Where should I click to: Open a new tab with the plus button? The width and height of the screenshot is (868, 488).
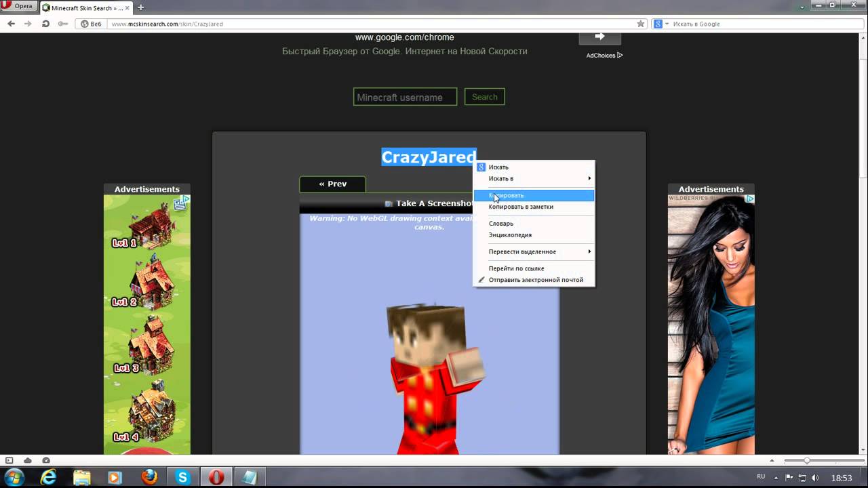point(141,7)
